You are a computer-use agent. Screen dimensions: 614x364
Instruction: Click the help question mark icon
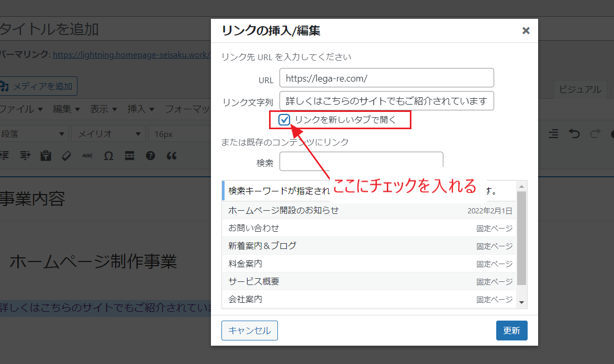click(x=150, y=156)
